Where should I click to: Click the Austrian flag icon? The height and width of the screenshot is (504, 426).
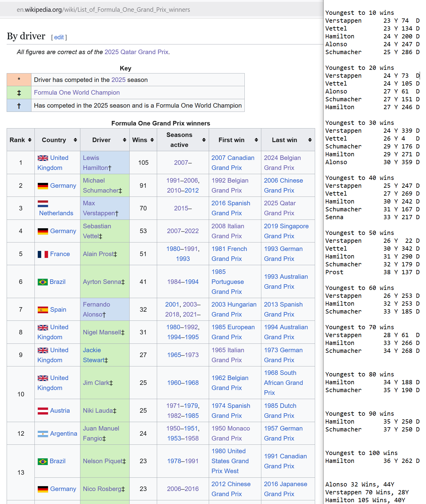(x=43, y=411)
